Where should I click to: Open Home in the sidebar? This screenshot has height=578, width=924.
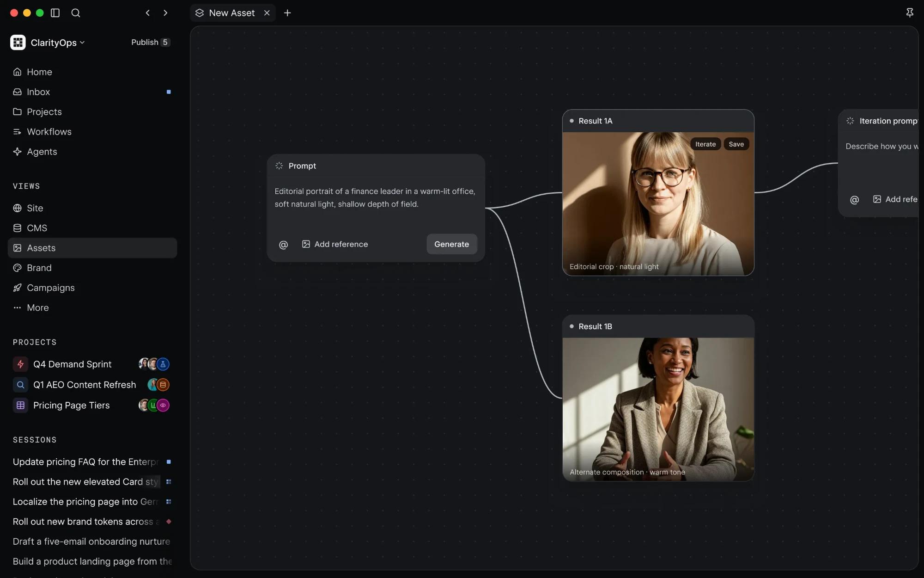coord(92,72)
